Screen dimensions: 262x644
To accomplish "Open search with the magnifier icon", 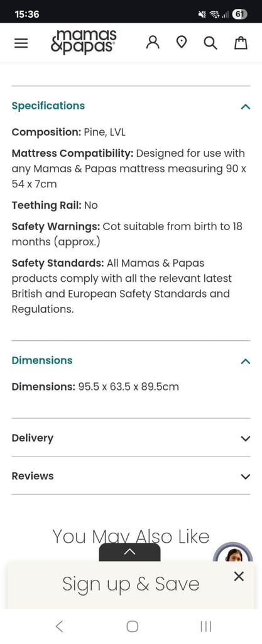I will [210, 43].
